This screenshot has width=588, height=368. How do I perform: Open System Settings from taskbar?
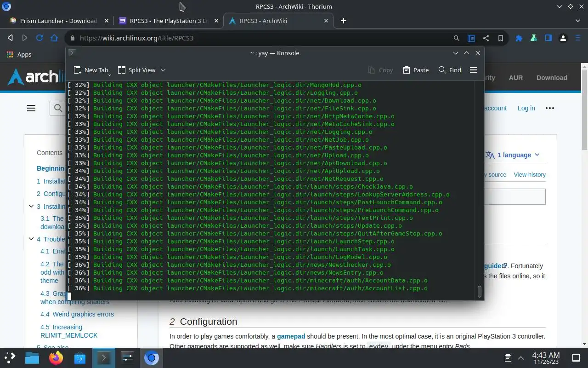(128, 357)
